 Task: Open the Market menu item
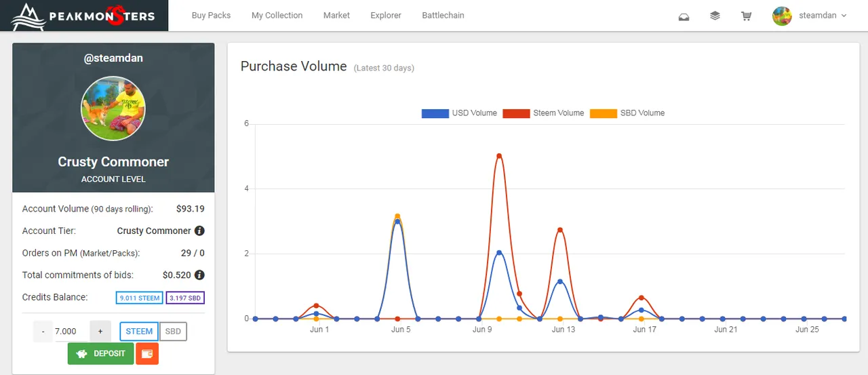point(336,16)
